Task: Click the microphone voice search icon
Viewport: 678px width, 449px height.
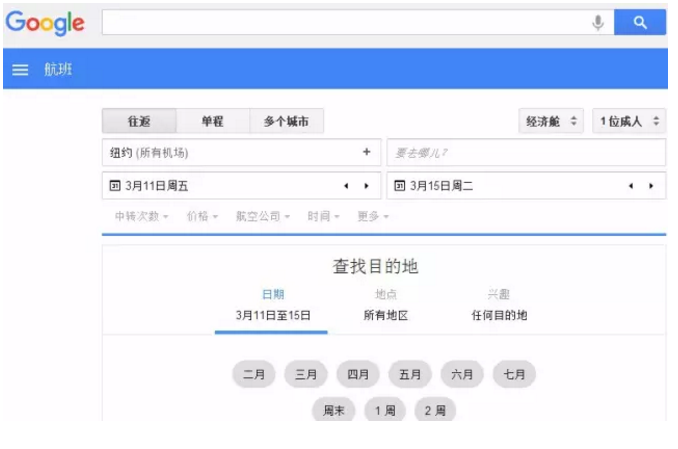Action: pyautogui.click(x=598, y=23)
